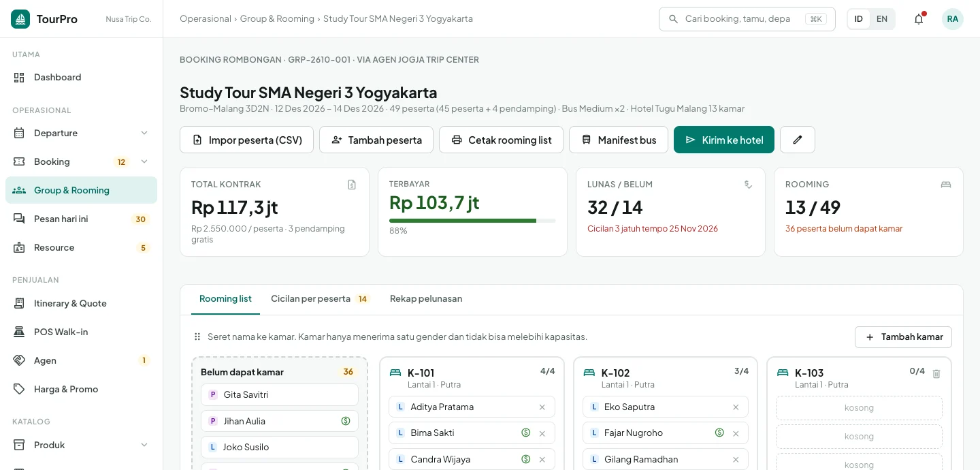The width and height of the screenshot is (980, 470).
Task: Click the edit pencil button
Action: [x=798, y=140]
